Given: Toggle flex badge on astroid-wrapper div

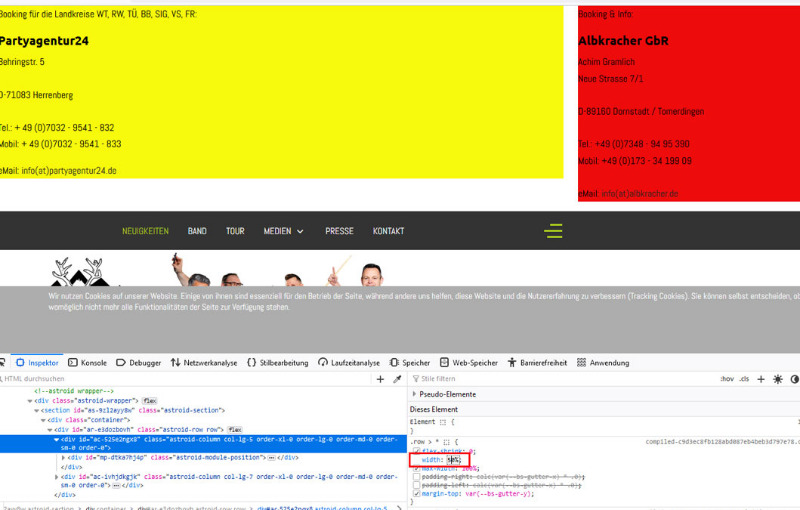Looking at the screenshot, I should [x=149, y=401].
